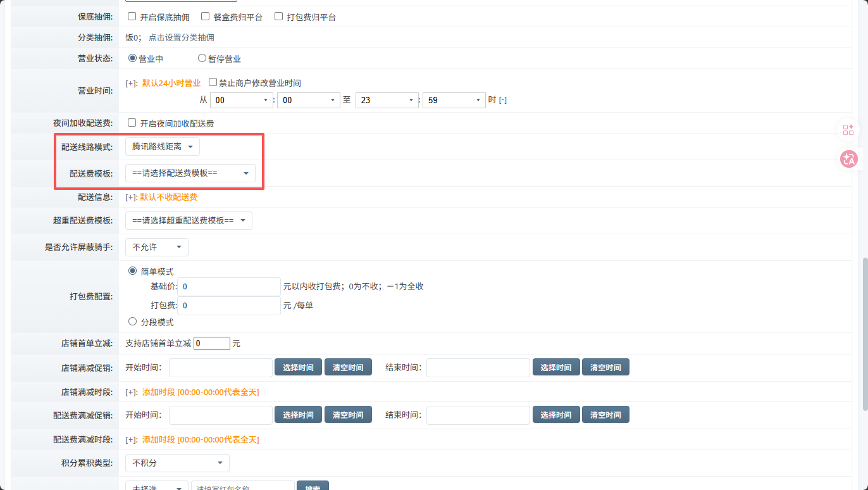Open the 不积分 points type dropdown

tap(177, 463)
